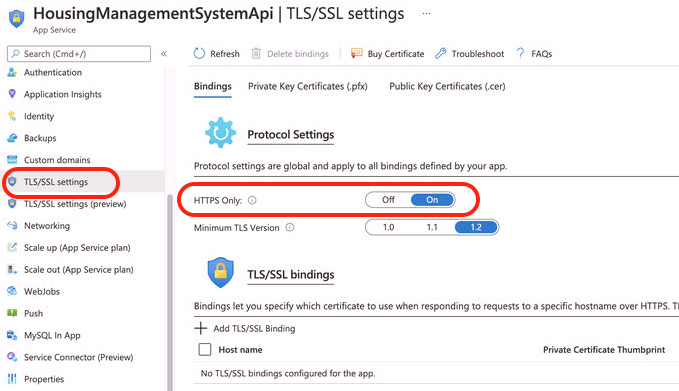Click the Application Insights lightbulb icon
The height and width of the screenshot is (391, 679).
click(12, 94)
